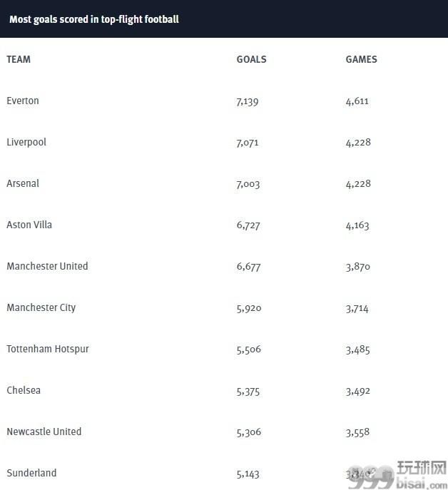Click Liverpool's goals value 7,071
The height and width of the screenshot is (490, 448).
click(x=248, y=143)
